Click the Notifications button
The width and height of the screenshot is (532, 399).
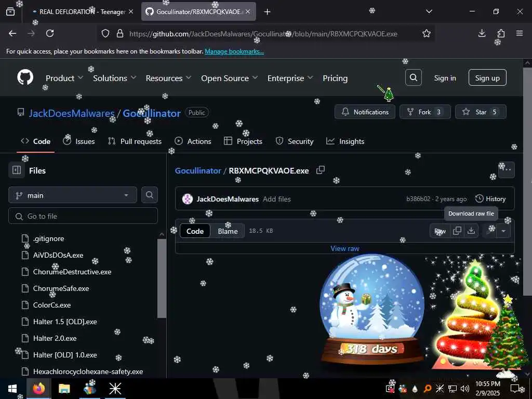365,112
